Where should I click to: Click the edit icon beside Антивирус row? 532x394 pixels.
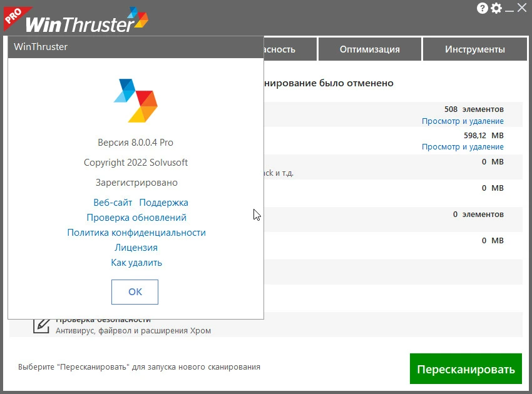41,325
